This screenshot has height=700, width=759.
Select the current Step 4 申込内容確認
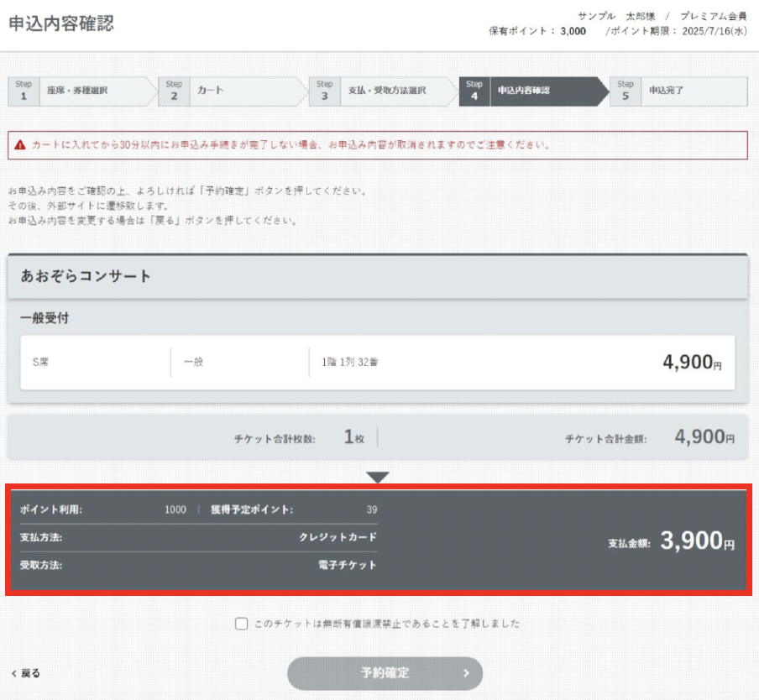(529, 91)
